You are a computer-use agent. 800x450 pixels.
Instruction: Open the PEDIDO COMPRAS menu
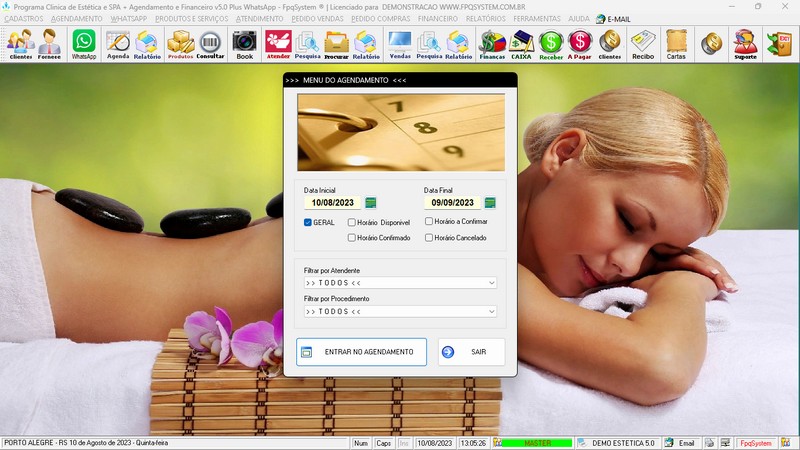point(381,19)
